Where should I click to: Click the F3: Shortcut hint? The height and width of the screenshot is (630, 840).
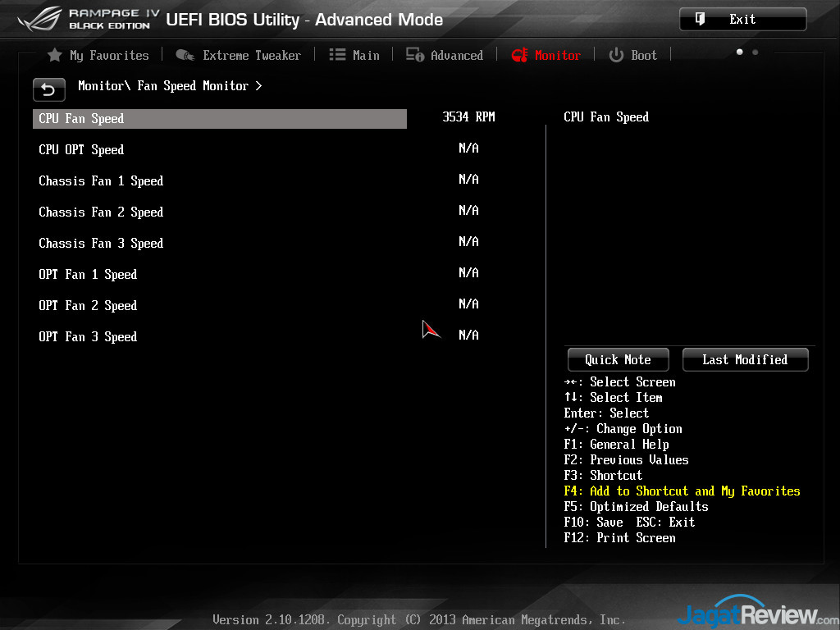tap(603, 475)
